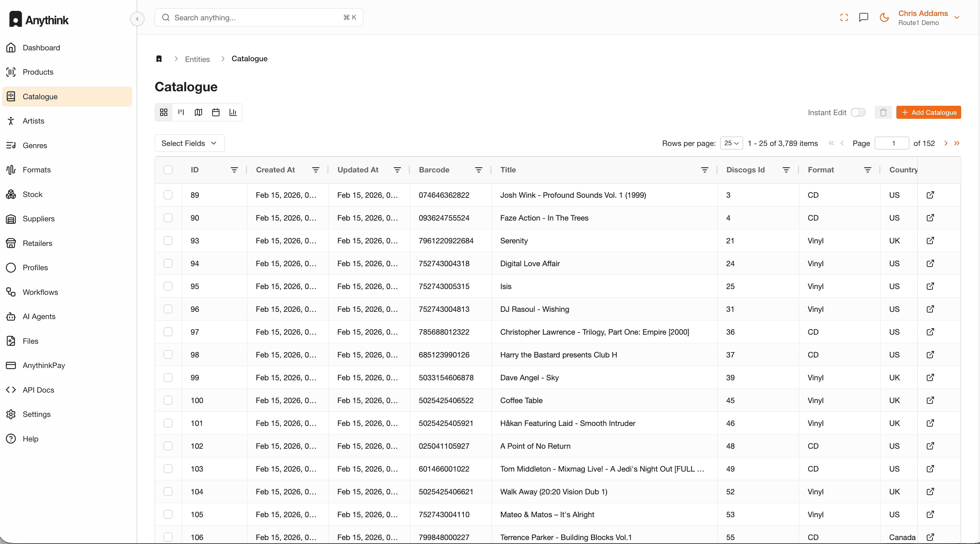Open the map view of the catalogue
Screen dimensions: 980x544
198,112
